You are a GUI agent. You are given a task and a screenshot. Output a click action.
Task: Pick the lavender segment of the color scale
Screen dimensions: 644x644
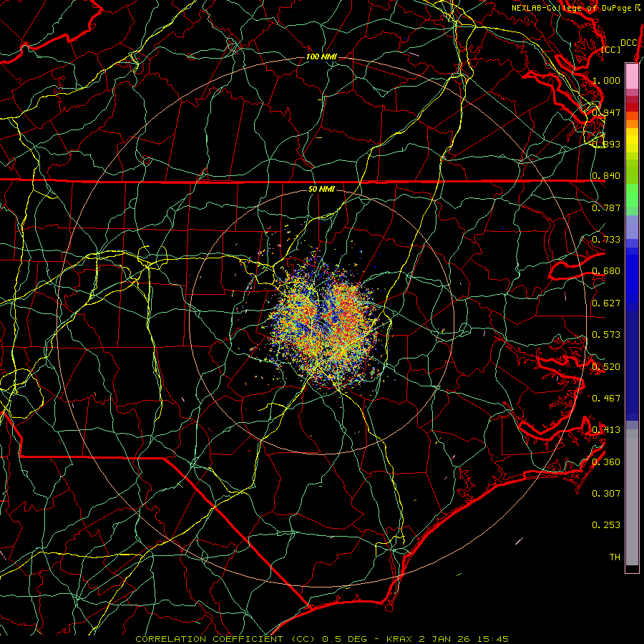pyautogui.click(x=632, y=227)
